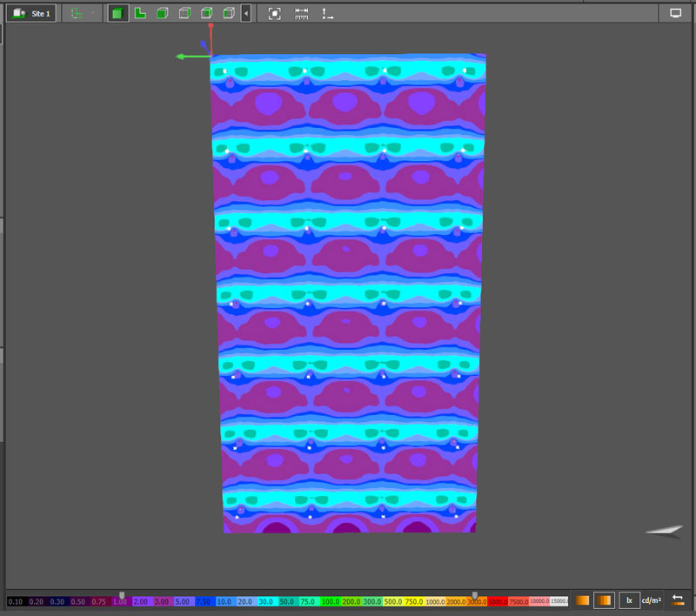Open the panel layout icon at top right

pyautogui.click(x=676, y=13)
